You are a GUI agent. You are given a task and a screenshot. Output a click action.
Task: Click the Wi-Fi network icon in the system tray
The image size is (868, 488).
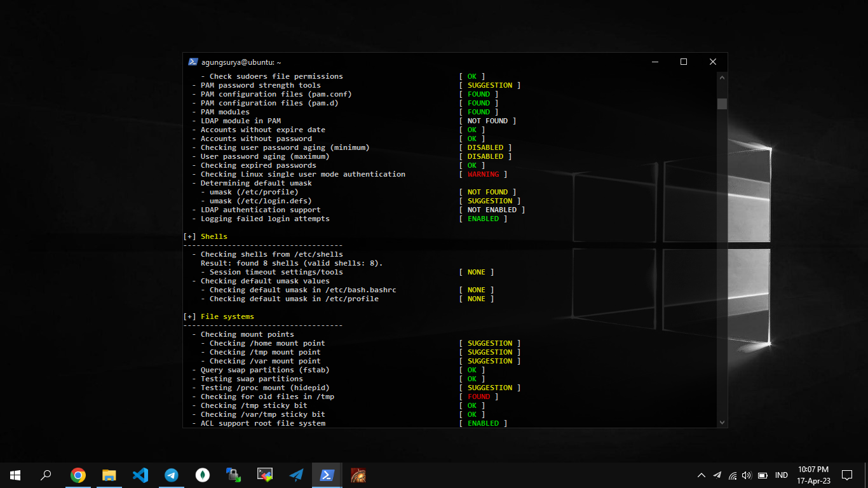coord(733,475)
